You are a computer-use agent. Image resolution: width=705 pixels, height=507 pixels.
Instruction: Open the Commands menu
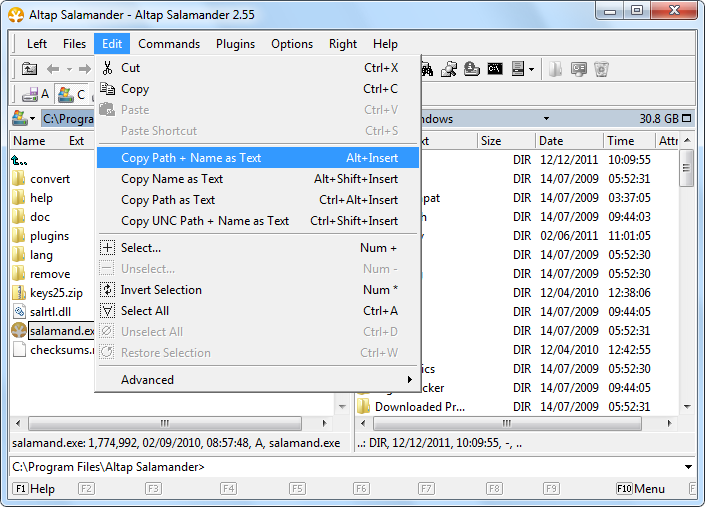click(169, 44)
